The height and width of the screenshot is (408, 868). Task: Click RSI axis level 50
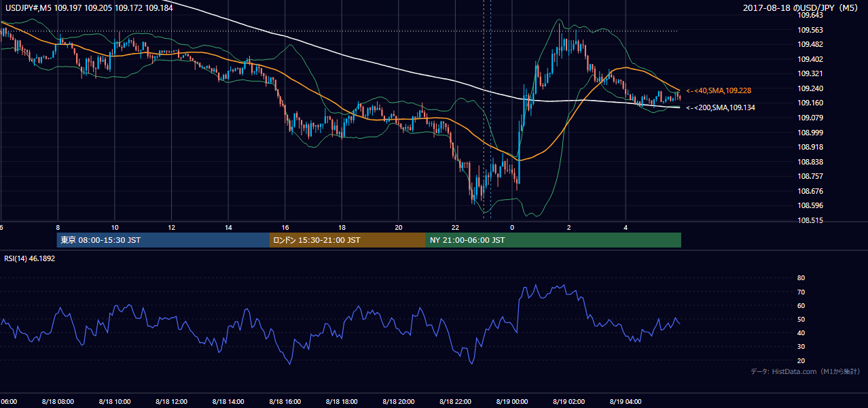(x=801, y=319)
